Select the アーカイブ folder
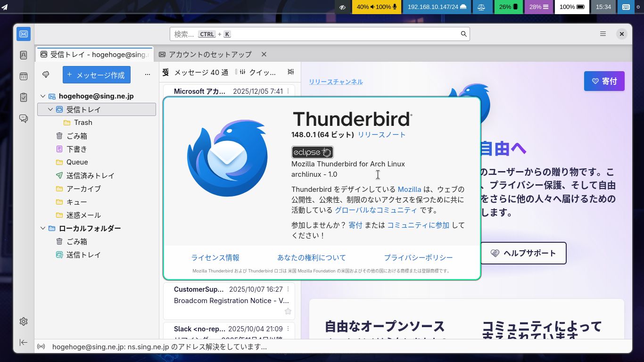Viewport: 644px width, 362px height. click(x=97, y=189)
